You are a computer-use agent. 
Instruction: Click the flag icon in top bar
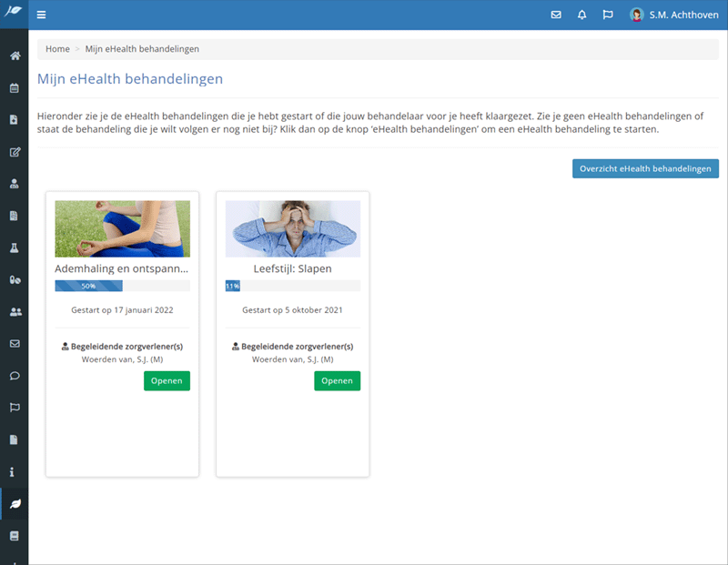pyautogui.click(x=608, y=15)
